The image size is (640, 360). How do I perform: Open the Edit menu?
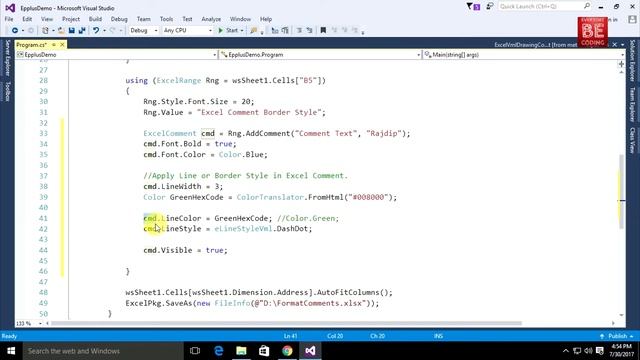27,19
